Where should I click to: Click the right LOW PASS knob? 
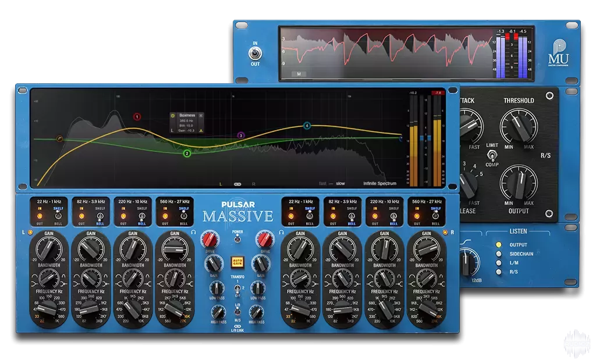257,288
